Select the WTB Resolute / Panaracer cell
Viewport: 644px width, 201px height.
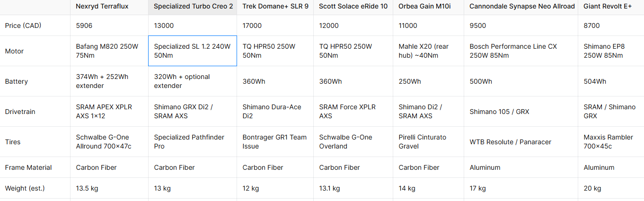pyautogui.click(x=511, y=142)
